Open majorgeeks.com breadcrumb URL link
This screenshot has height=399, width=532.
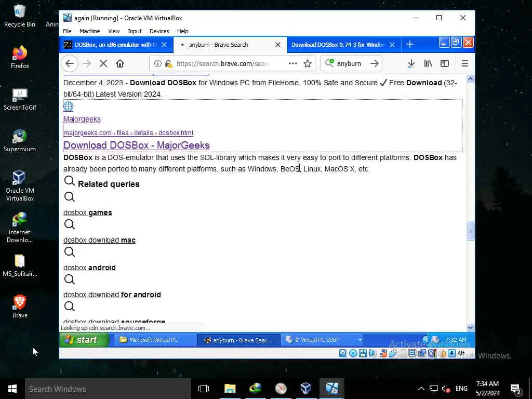coord(128,133)
